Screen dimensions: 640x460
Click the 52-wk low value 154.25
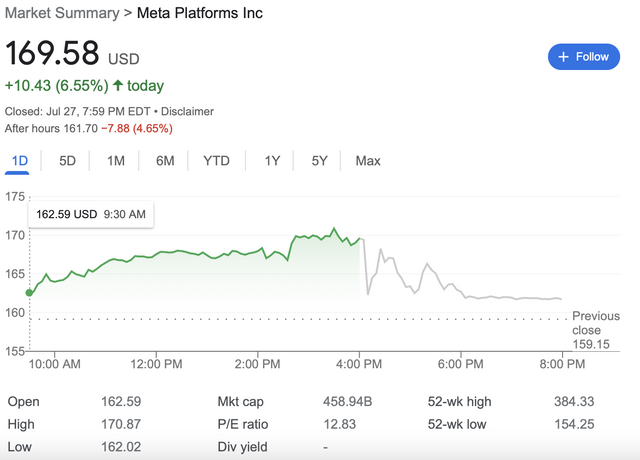(574, 424)
